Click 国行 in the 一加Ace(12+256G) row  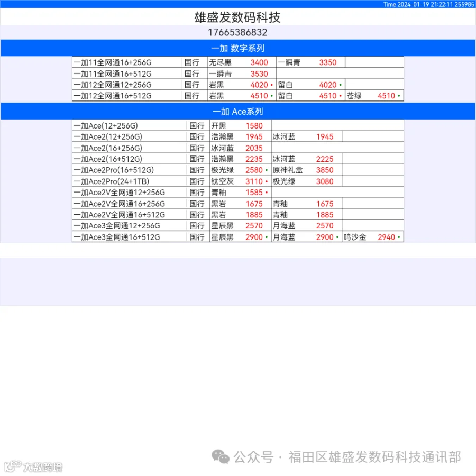click(x=197, y=126)
